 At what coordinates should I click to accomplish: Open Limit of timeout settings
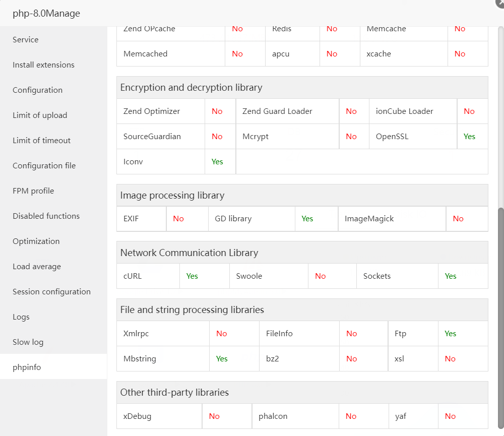pos(42,141)
